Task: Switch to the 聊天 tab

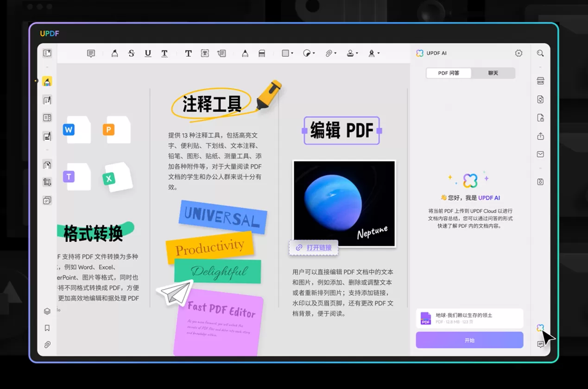Action: tap(493, 73)
